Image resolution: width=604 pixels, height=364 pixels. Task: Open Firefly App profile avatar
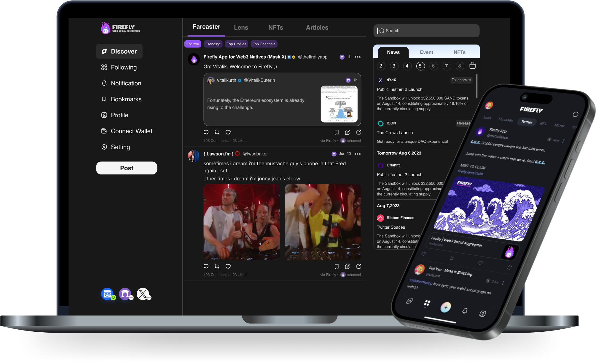194,59
